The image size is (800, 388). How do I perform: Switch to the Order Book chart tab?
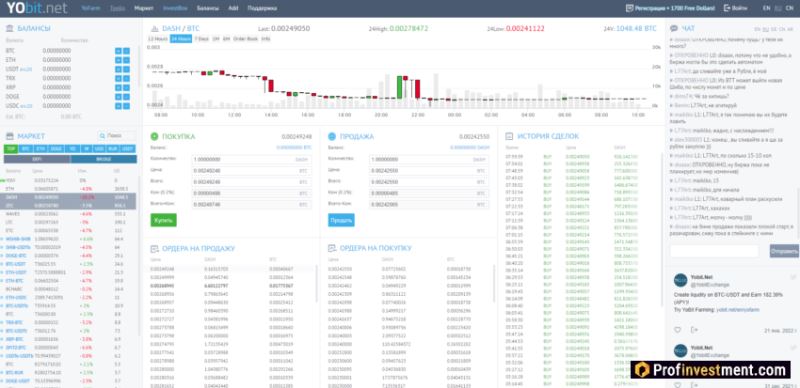245,39
